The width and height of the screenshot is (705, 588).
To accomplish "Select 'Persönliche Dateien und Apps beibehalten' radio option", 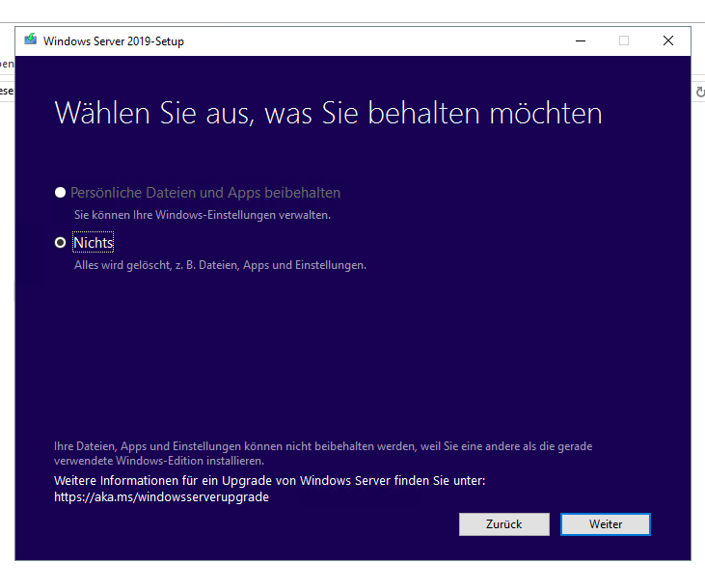I will 60,193.
